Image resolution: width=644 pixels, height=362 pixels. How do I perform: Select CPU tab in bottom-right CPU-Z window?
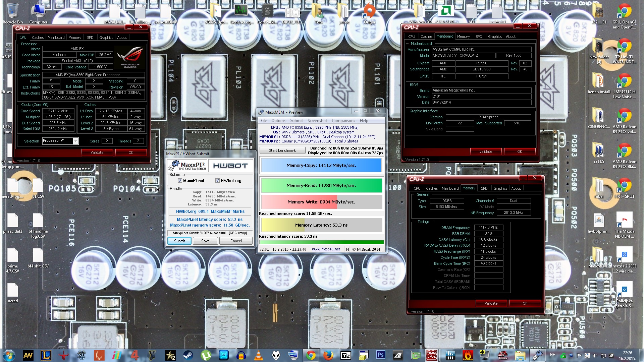click(417, 188)
